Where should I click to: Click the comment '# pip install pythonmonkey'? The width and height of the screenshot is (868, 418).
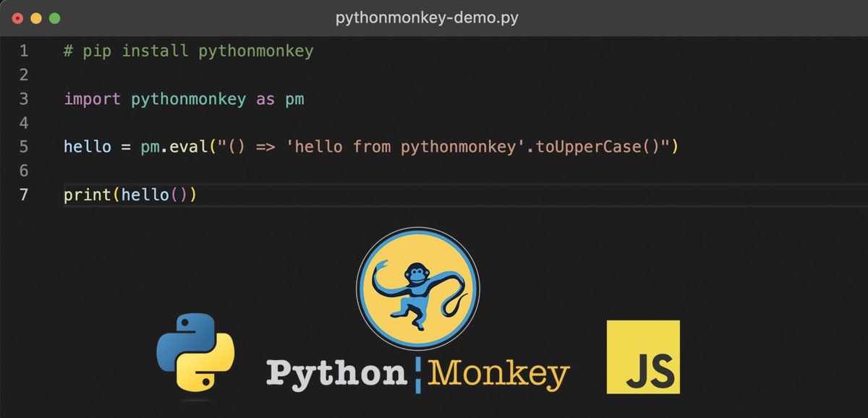pyautogui.click(x=188, y=51)
